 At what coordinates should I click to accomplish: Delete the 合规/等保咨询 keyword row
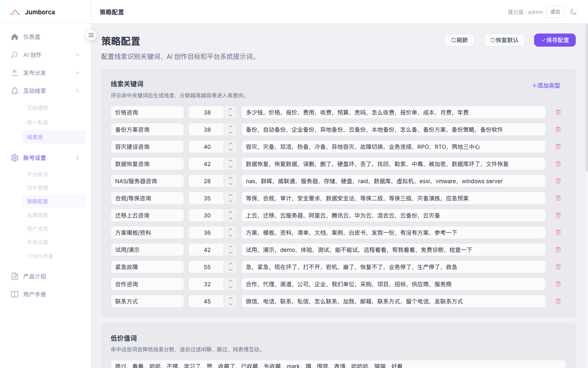click(558, 198)
